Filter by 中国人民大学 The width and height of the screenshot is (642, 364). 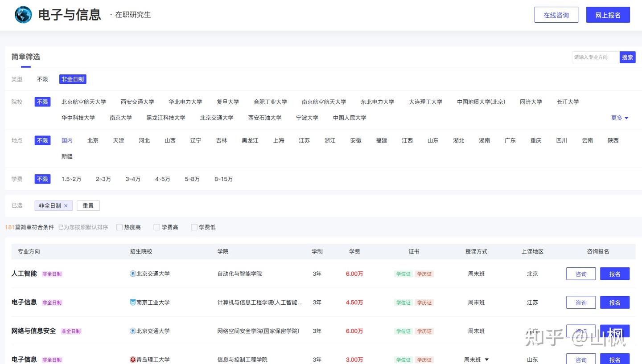pyautogui.click(x=350, y=118)
